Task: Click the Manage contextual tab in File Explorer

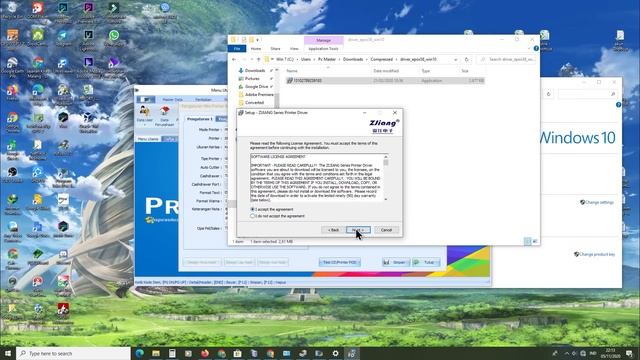Action: pos(323,40)
